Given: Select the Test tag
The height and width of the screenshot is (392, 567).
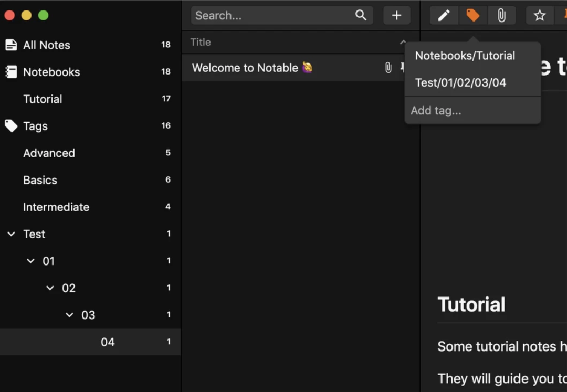Looking at the screenshot, I should click(x=90, y=234).
